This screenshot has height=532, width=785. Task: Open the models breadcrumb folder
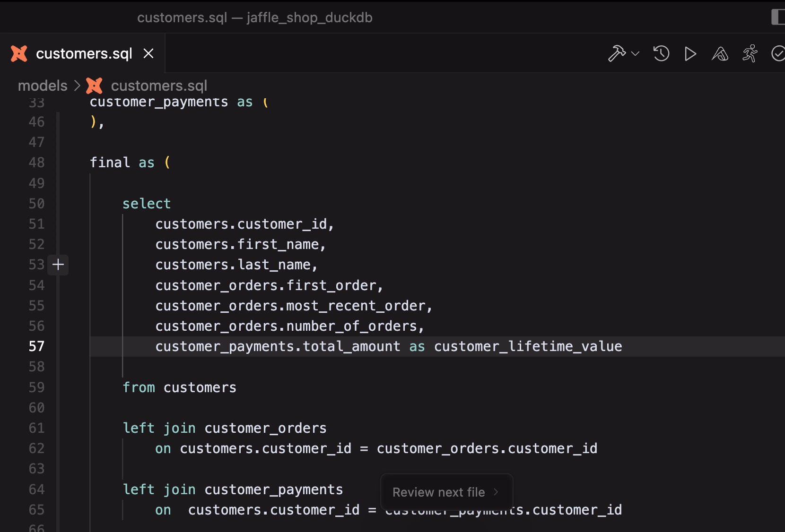43,86
